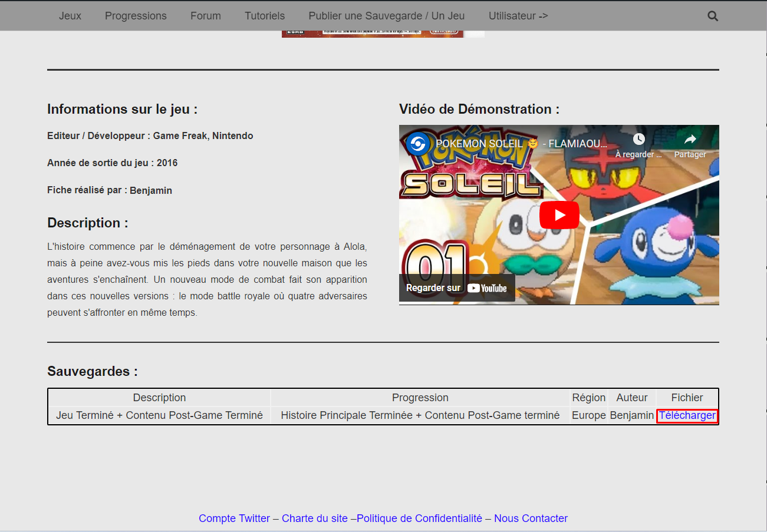Click the Progression column header
Image resolution: width=767 pixels, height=532 pixels.
(420, 398)
